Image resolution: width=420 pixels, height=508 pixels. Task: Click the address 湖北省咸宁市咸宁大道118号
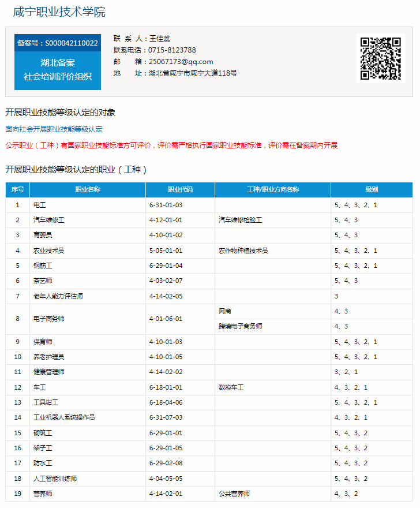pyautogui.click(x=193, y=73)
